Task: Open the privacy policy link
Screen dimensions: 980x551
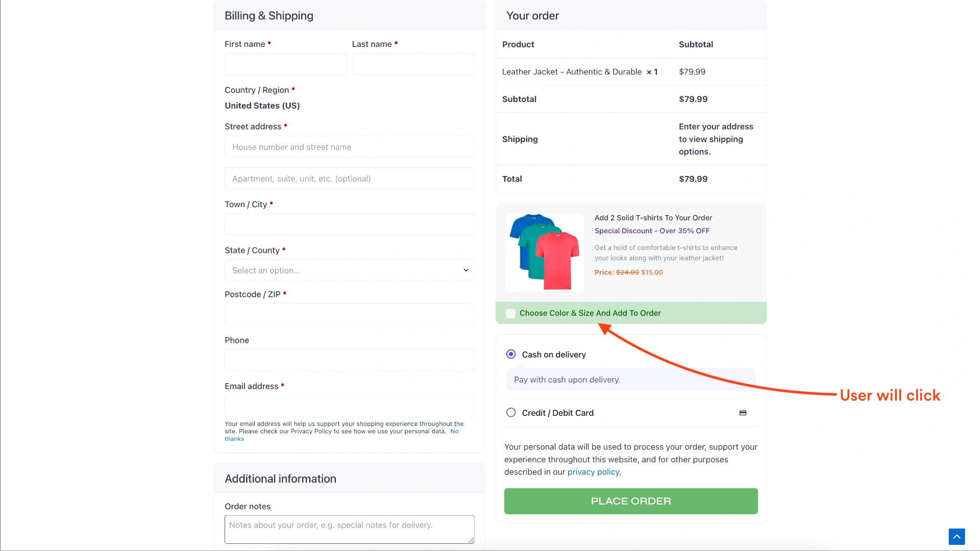Action: point(593,472)
